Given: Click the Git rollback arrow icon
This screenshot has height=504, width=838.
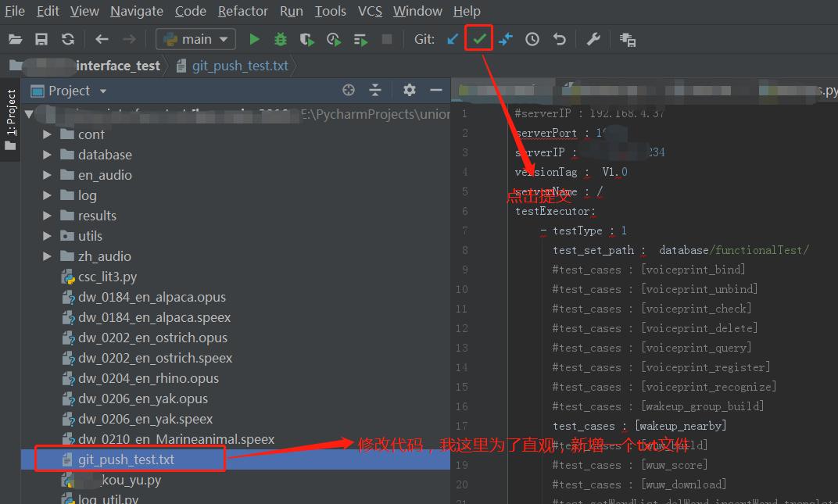Looking at the screenshot, I should tap(559, 39).
